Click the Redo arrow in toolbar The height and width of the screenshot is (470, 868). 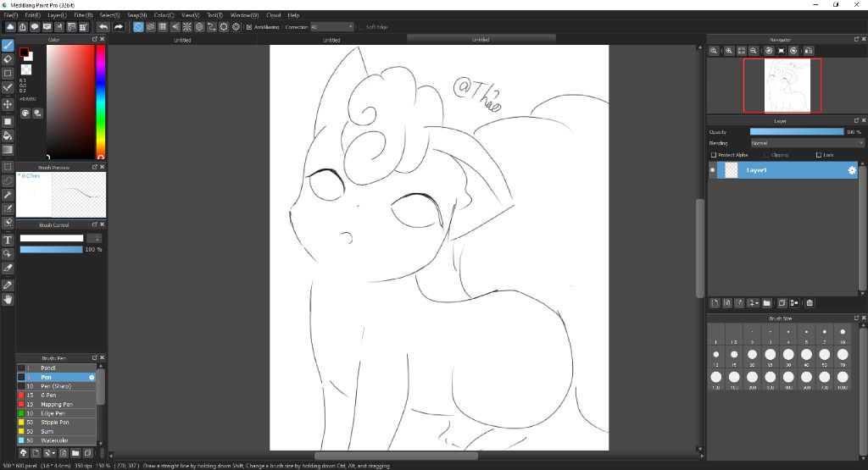click(119, 26)
